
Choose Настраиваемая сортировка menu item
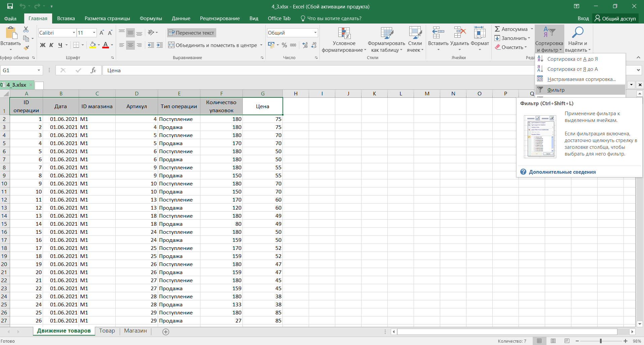pos(580,79)
